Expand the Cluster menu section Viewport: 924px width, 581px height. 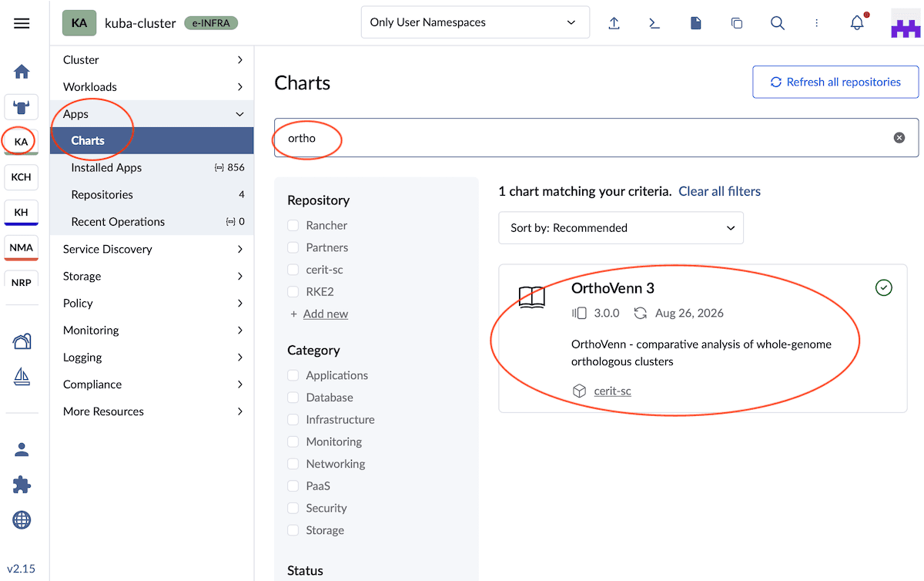(x=152, y=59)
